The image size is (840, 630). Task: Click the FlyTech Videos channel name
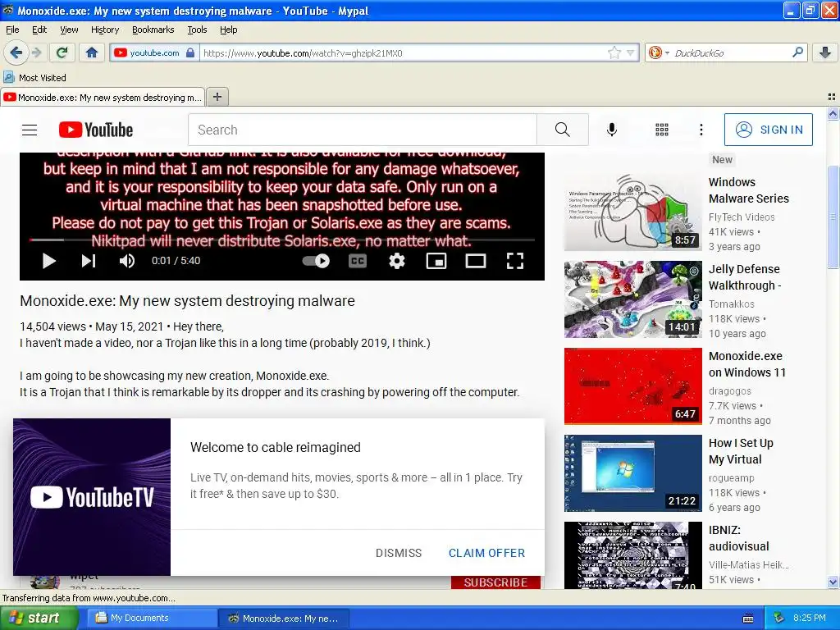tap(742, 217)
